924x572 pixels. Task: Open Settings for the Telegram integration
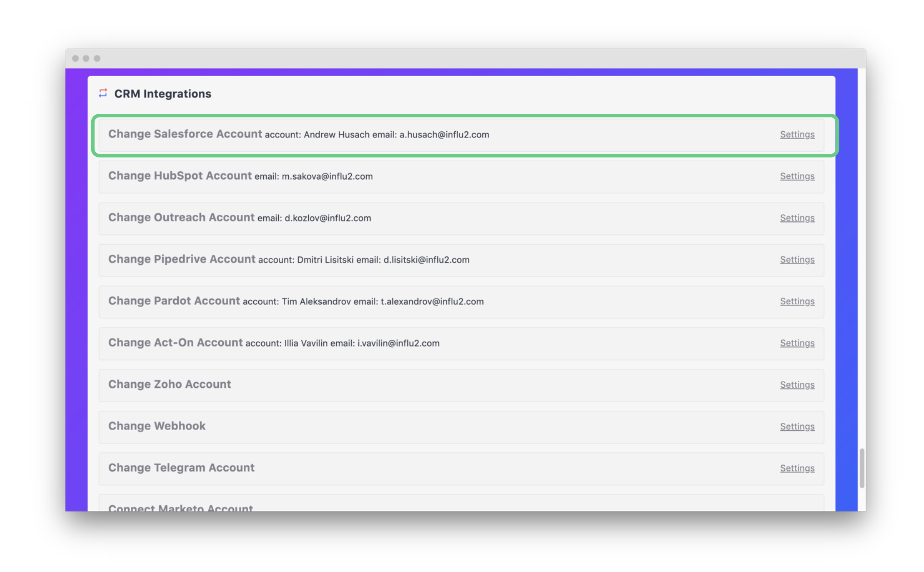(x=797, y=468)
